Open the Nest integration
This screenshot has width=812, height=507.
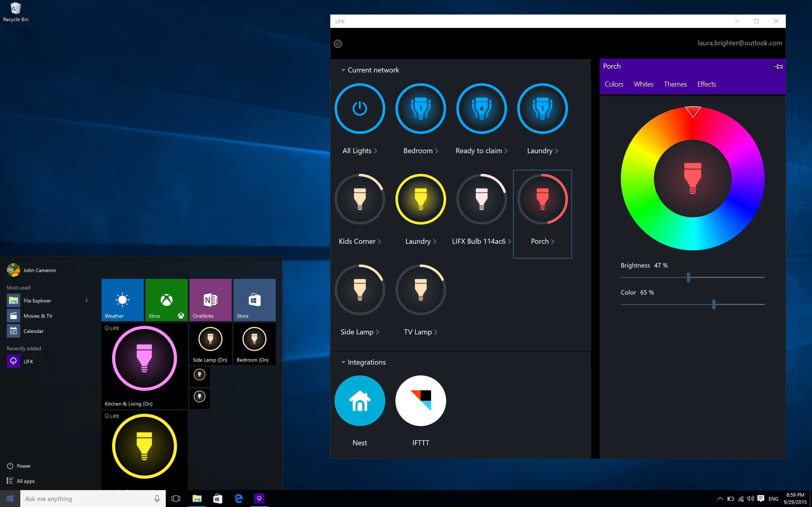[360, 401]
